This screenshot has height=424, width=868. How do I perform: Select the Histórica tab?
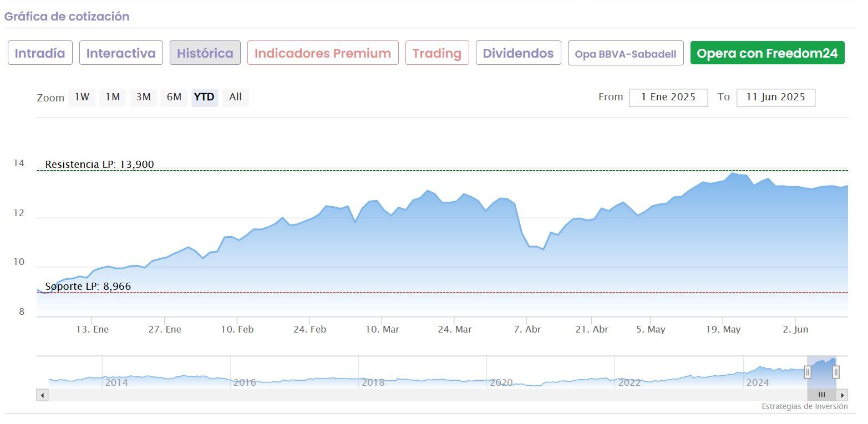205,53
